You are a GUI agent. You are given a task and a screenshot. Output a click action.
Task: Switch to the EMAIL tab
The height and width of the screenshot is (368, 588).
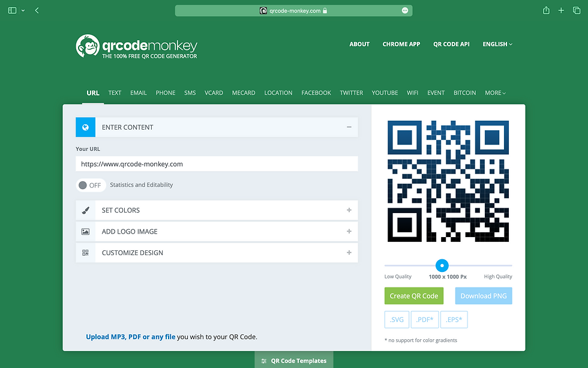[x=139, y=92]
